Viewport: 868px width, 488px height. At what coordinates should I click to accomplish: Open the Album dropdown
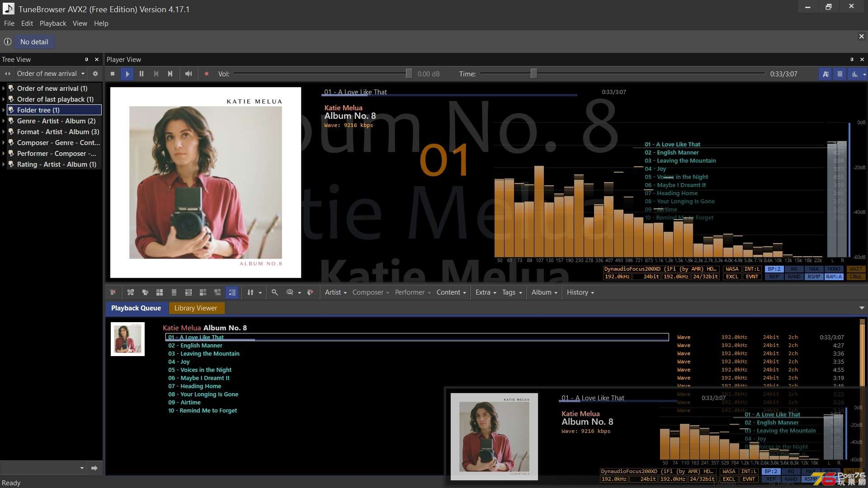pyautogui.click(x=544, y=292)
